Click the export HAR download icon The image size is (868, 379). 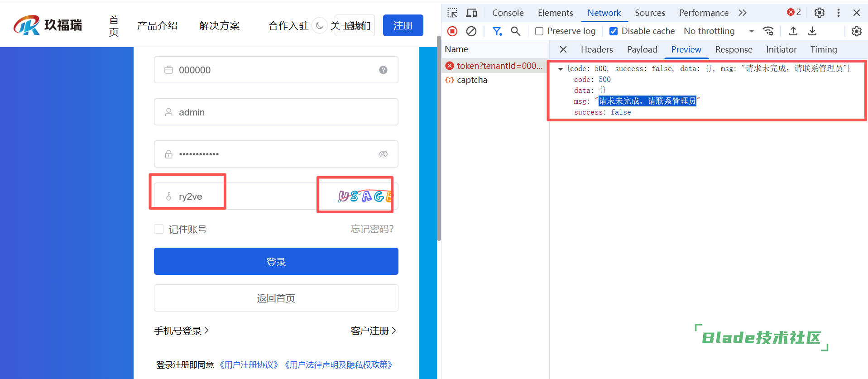(812, 31)
